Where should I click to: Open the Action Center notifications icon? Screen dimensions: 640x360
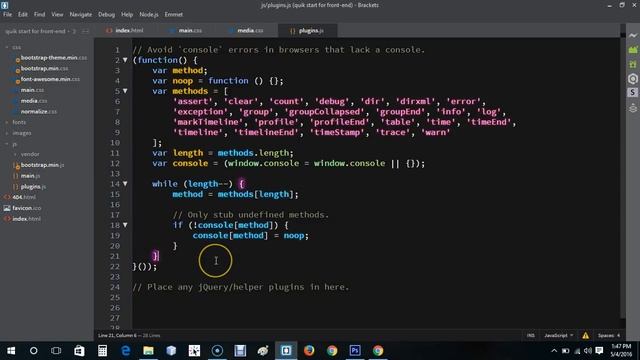(x=599, y=351)
